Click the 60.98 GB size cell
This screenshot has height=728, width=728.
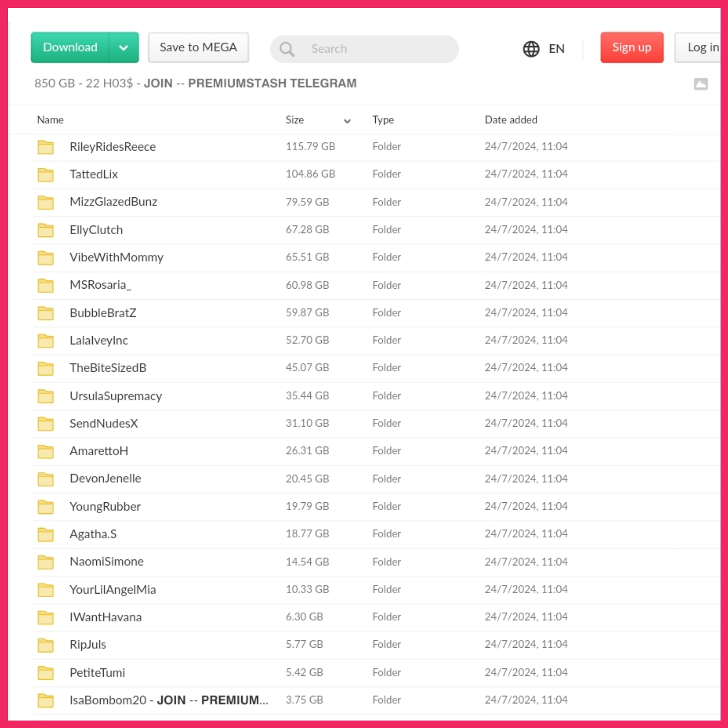tap(307, 285)
